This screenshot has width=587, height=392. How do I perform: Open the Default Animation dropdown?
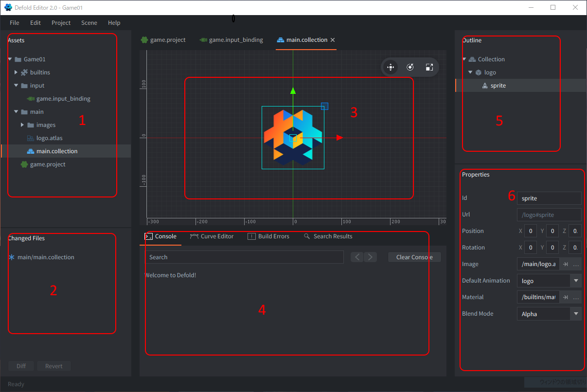576,281
